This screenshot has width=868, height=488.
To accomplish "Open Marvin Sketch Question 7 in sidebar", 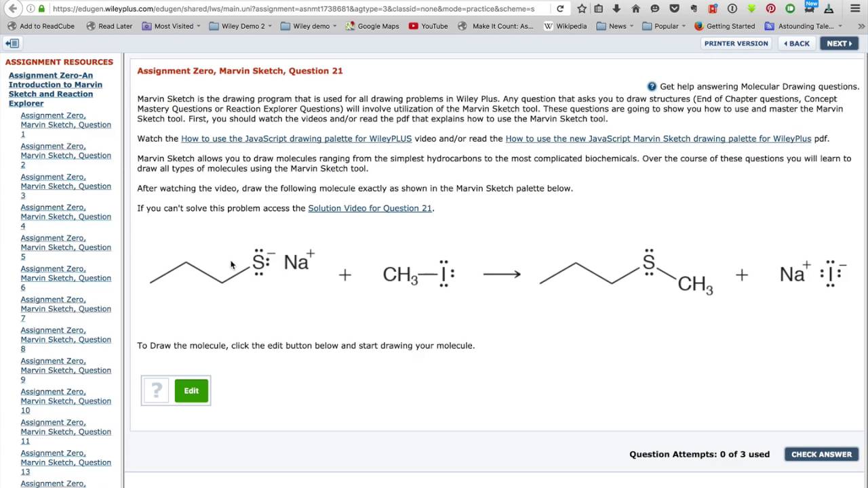I will [66, 309].
